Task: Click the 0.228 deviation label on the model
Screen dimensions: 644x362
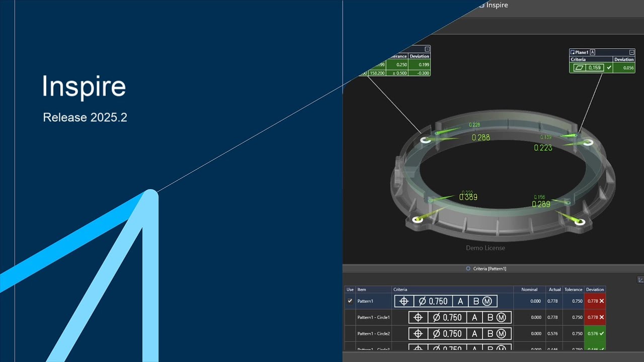Action: (474, 125)
